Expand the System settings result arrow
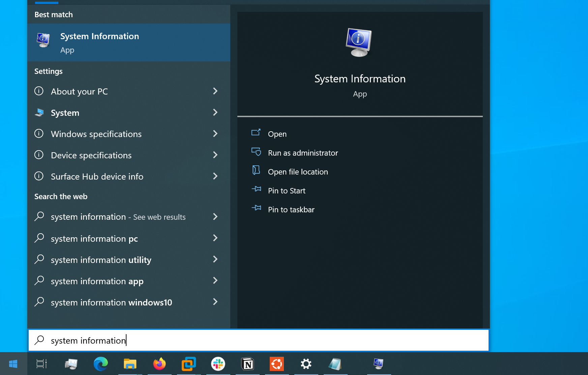The height and width of the screenshot is (375, 588). 215,112
